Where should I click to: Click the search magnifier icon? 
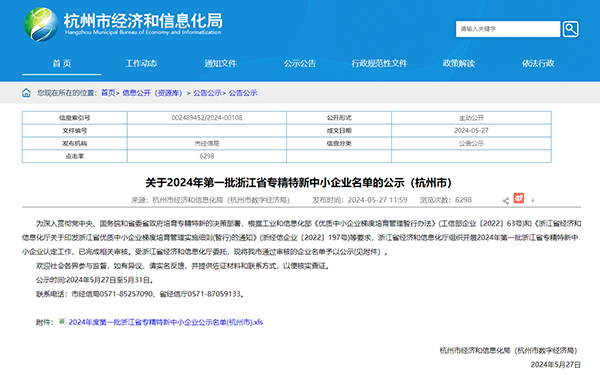[570, 29]
